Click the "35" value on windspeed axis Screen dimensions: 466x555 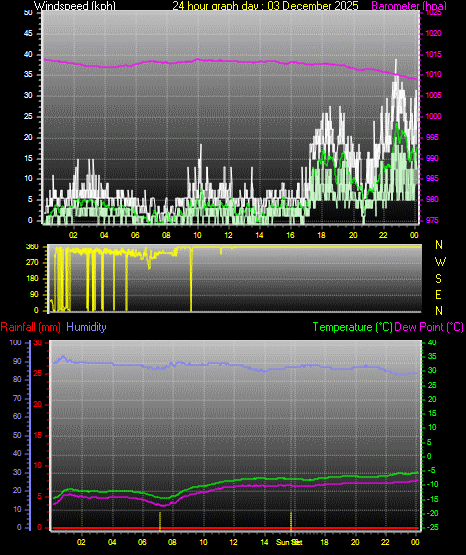28,75
